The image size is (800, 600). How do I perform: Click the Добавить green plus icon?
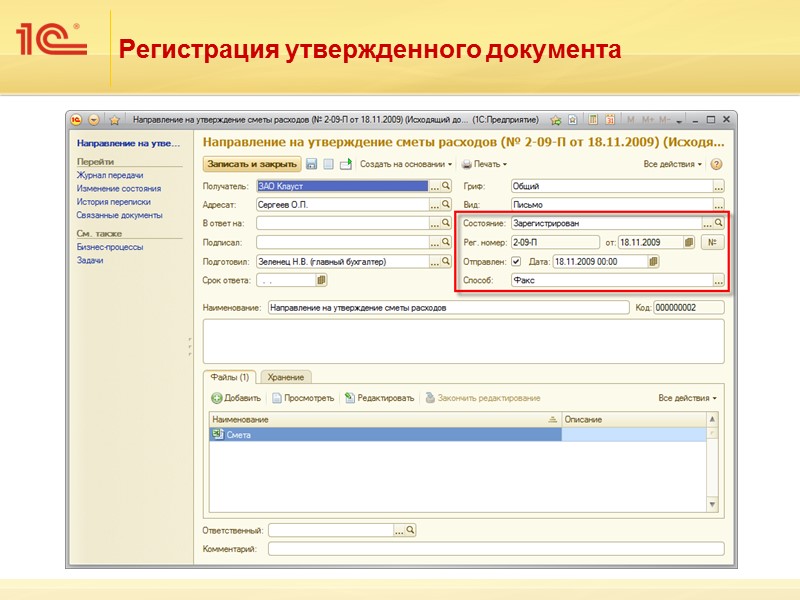tap(216, 398)
